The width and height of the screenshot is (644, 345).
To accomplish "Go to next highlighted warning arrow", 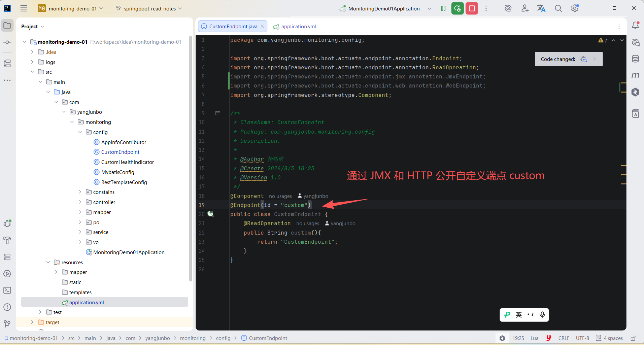I will click(x=622, y=40).
